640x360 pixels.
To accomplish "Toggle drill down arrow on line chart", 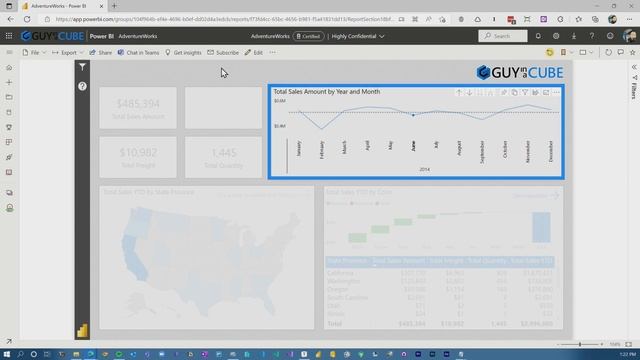I will pos(469,93).
